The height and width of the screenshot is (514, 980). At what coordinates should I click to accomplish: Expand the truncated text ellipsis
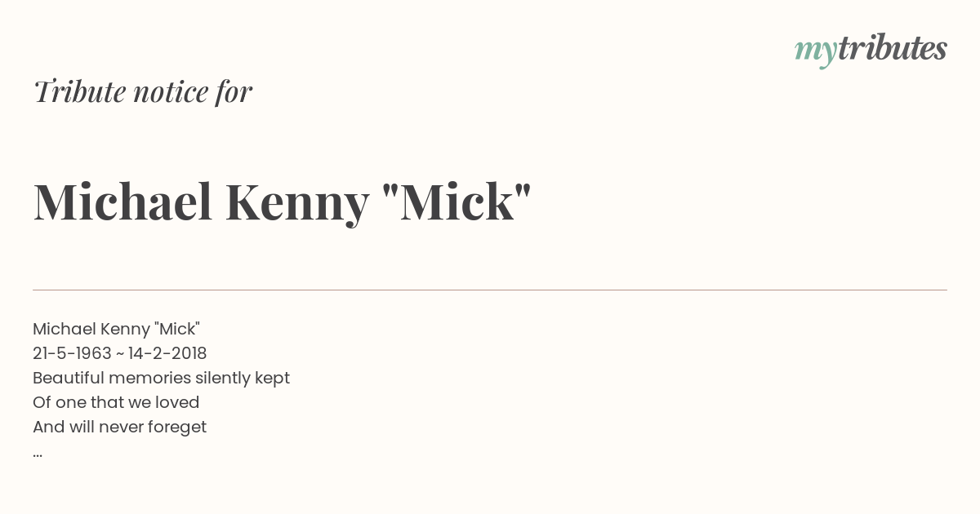point(38,454)
